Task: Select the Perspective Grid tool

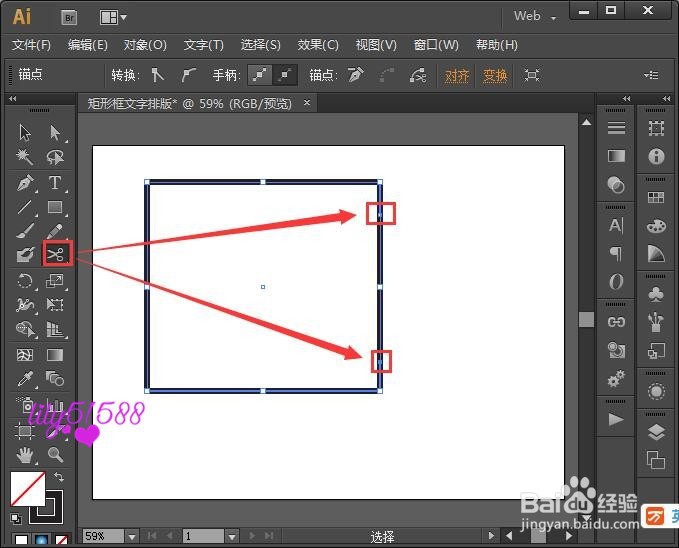Action: (55, 329)
